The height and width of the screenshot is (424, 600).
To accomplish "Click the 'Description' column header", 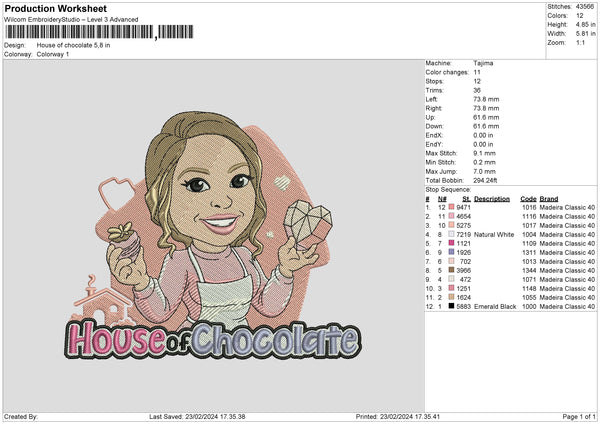I will point(492,199).
